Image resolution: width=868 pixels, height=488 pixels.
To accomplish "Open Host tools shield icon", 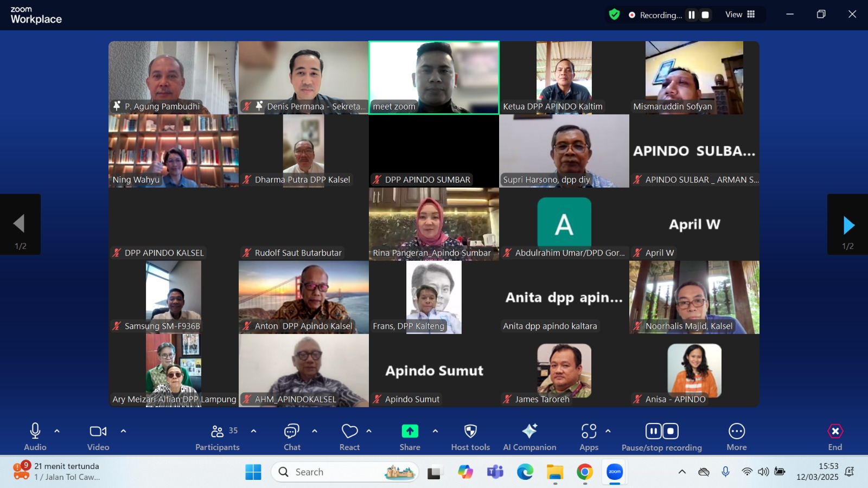I will [x=470, y=432].
